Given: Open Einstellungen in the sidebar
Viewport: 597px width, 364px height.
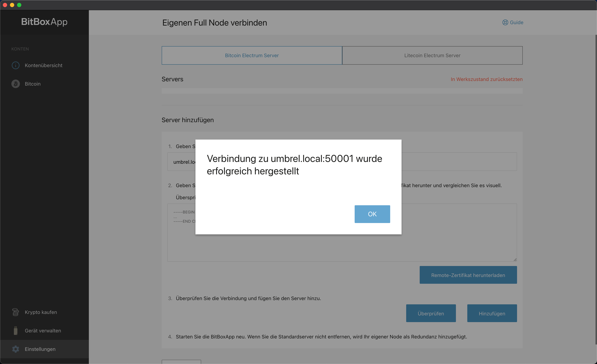Looking at the screenshot, I should [44, 349].
